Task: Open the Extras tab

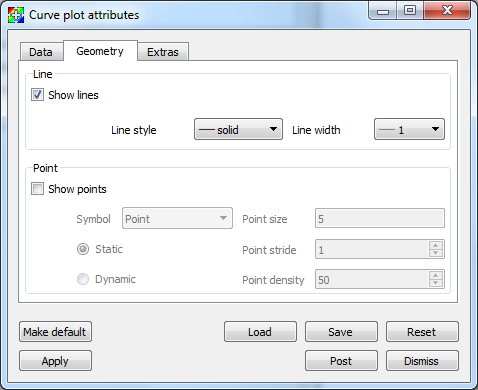Action: point(163,52)
